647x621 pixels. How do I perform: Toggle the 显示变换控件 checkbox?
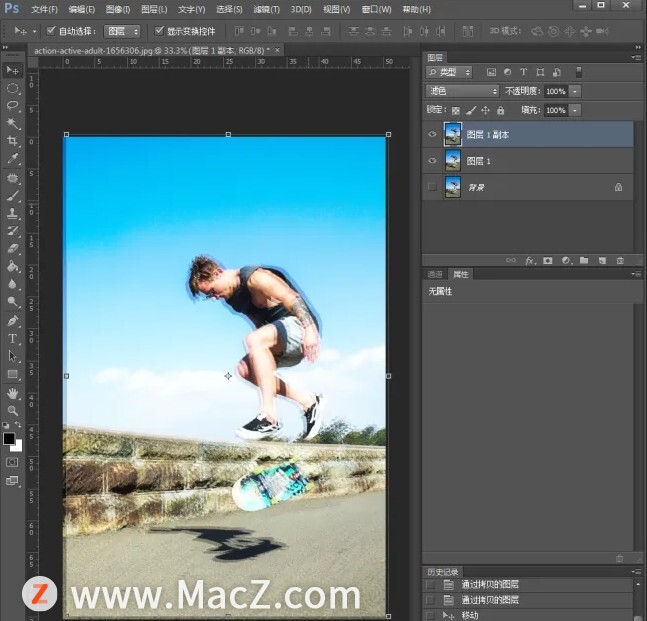click(x=159, y=31)
